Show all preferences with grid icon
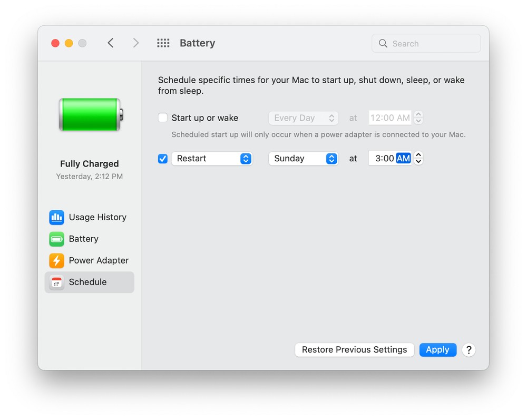This screenshot has width=527, height=420. click(x=163, y=43)
